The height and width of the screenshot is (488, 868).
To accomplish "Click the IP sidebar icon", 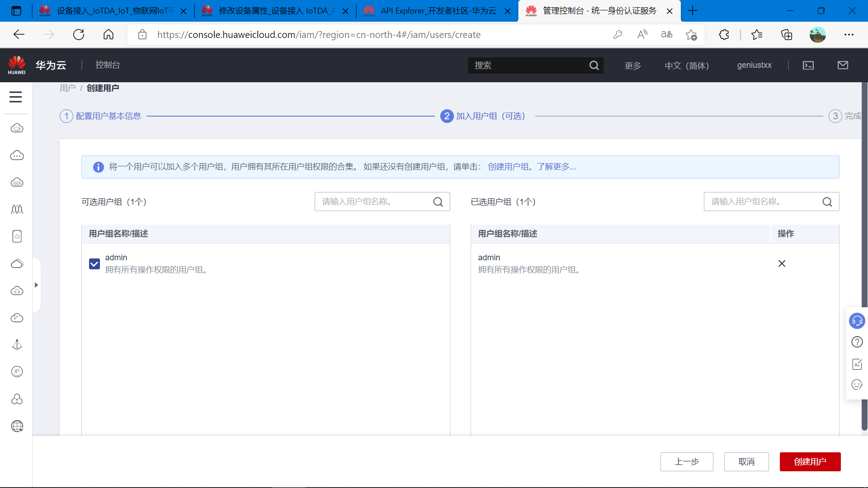I will coord(17,371).
